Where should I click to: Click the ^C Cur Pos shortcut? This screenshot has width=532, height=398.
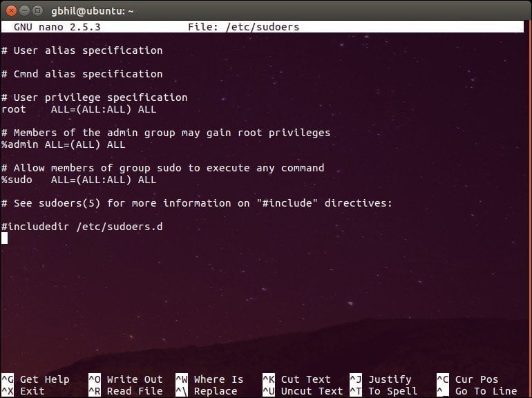[x=468, y=379]
